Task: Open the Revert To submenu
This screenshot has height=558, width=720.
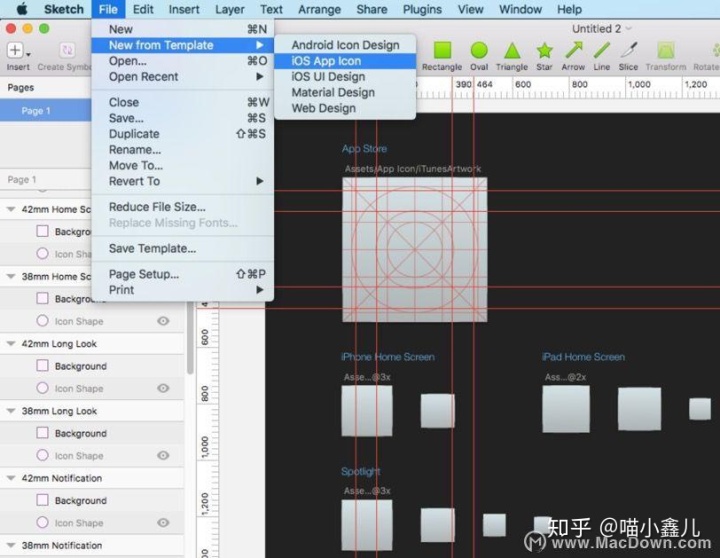Action: [183, 181]
